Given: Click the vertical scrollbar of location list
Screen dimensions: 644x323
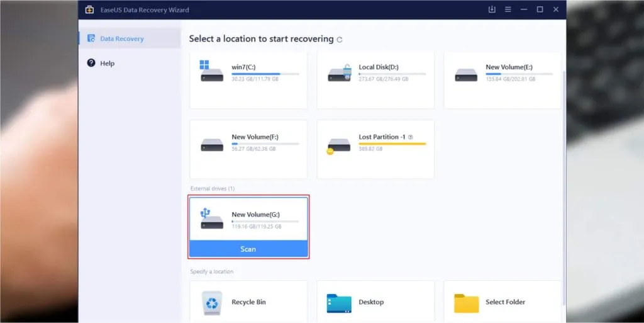Looking at the screenshot, I should [x=563, y=188].
